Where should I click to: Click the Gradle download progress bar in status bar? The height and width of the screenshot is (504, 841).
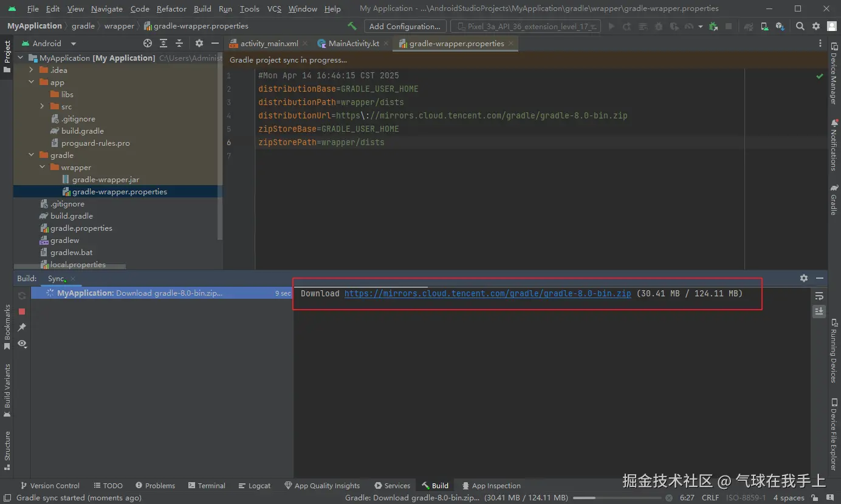[x=616, y=497]
